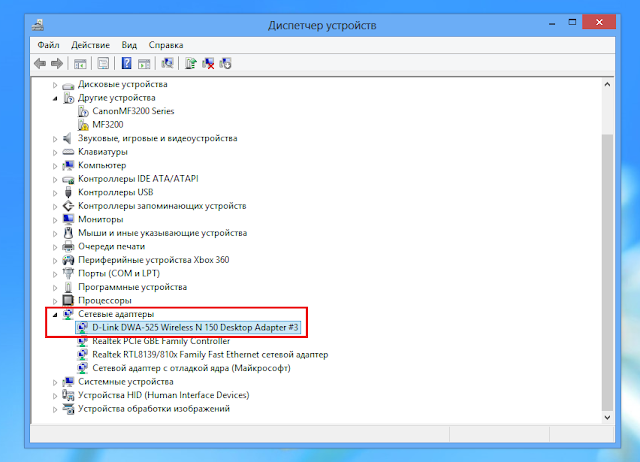Click the Forward arrow toolbar button
640x462 pixels.
point(57,63)
